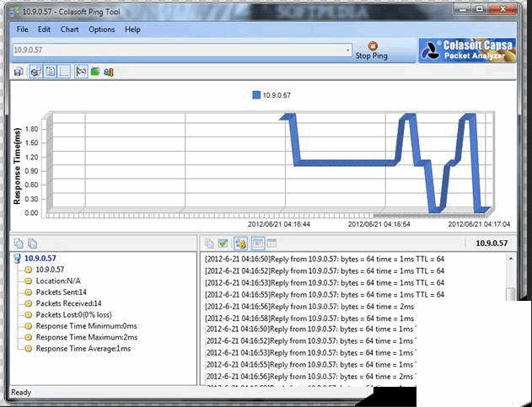The height and width of the screenshot is (407, 532).
Task: Select the 04:16:58 reply log line
Action: coord(309,319)
